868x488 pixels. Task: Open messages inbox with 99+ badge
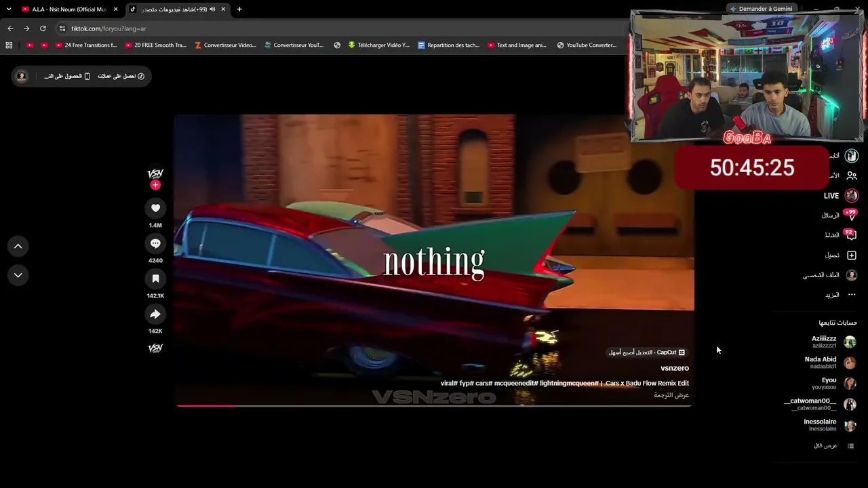840,216
